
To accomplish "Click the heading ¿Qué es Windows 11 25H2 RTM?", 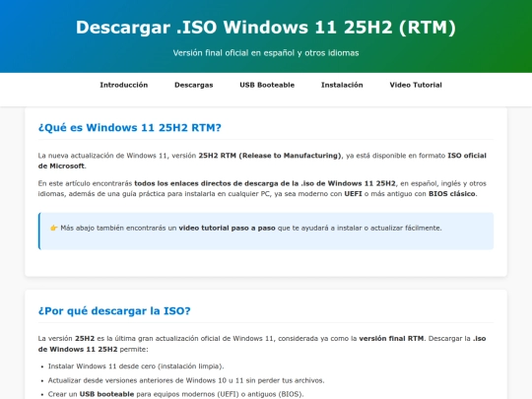I will coord(130,127).
